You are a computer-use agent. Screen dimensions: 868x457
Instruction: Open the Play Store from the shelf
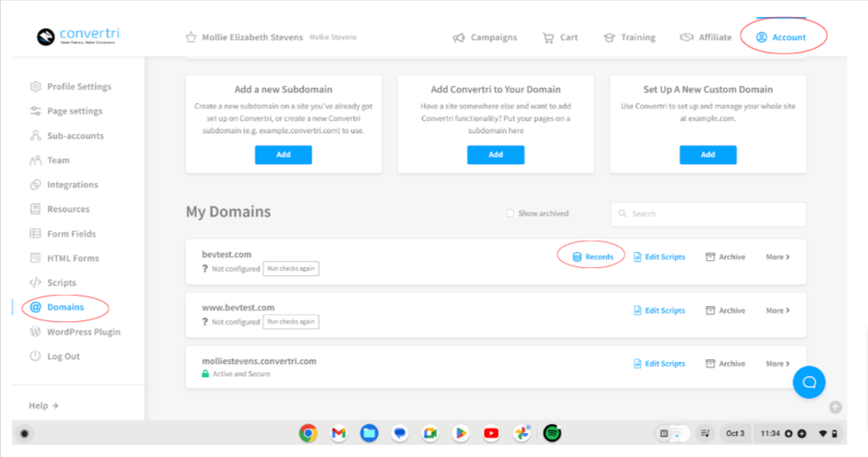pos(460,433)
